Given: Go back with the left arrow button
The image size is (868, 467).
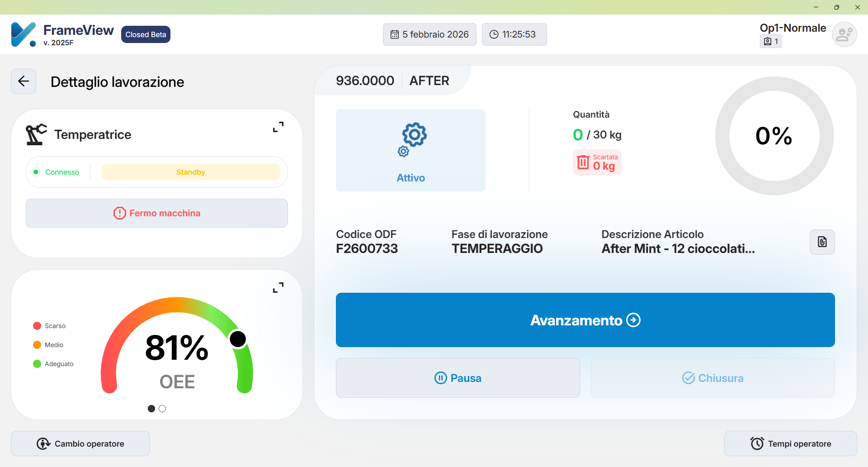Looking at the screenshot, I should coord(24,81).
